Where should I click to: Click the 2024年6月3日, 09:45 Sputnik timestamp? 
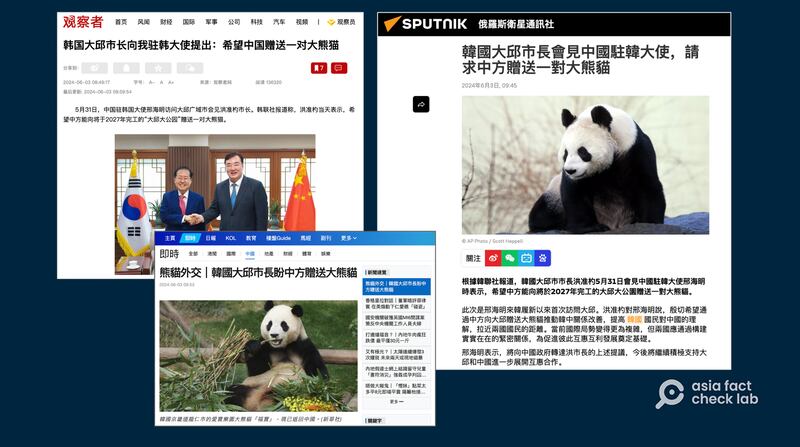pyautogui.click(x=489, y=86)
